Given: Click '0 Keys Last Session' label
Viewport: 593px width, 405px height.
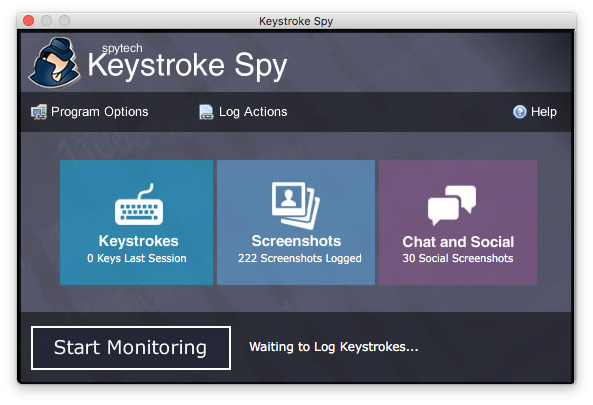Looking at the screenshot, I should coord(137,258).
